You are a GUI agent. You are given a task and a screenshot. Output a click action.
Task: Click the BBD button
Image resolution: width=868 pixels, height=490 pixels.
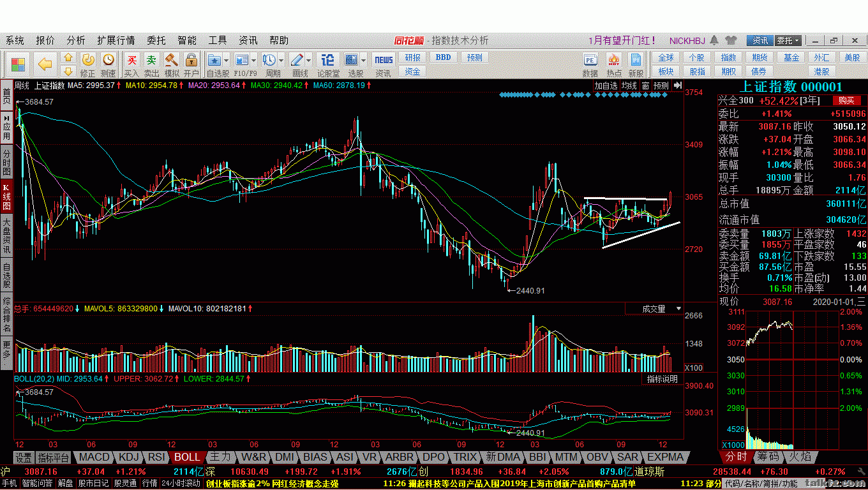coord(443,57)
